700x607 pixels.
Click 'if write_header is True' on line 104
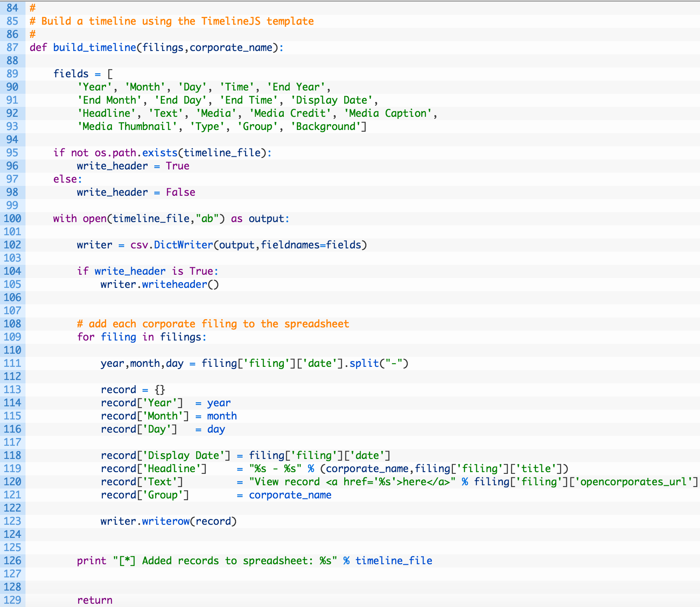pyautogui.click(x=145, y=271)
